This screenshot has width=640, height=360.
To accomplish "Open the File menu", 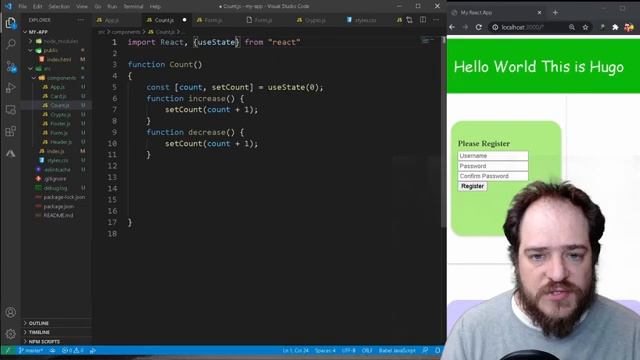I will point(23,7).
